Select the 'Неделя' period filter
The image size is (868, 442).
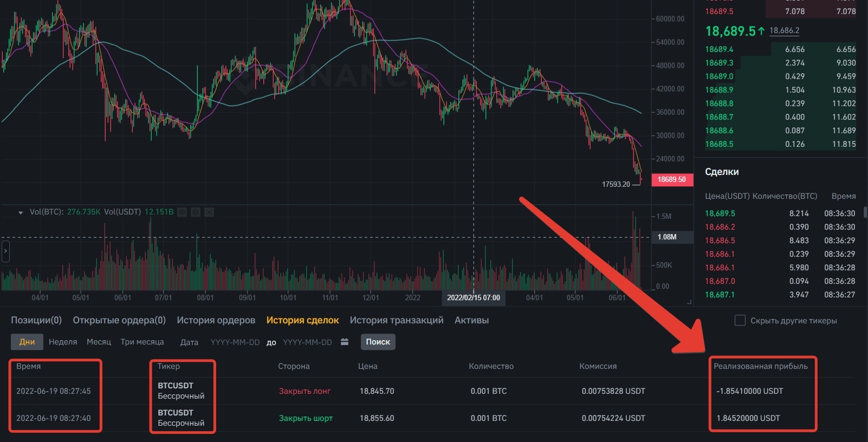click(63, 342)
